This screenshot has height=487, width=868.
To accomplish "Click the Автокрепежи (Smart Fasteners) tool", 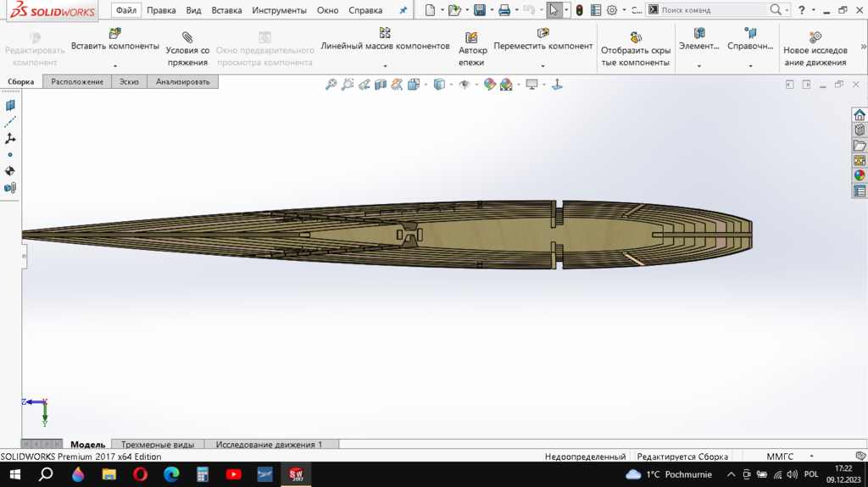I will [x=472, y=49].
